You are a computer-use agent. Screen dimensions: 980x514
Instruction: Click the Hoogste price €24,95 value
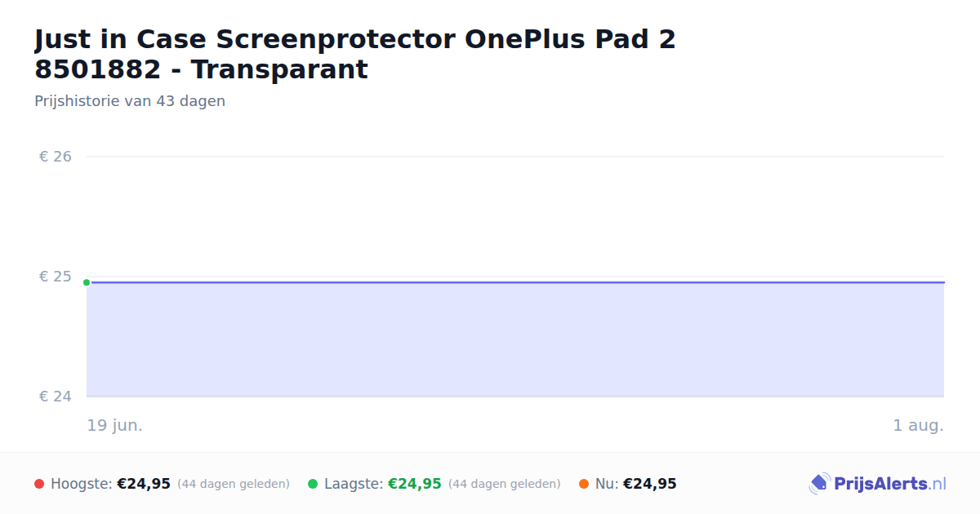point(144,484)
